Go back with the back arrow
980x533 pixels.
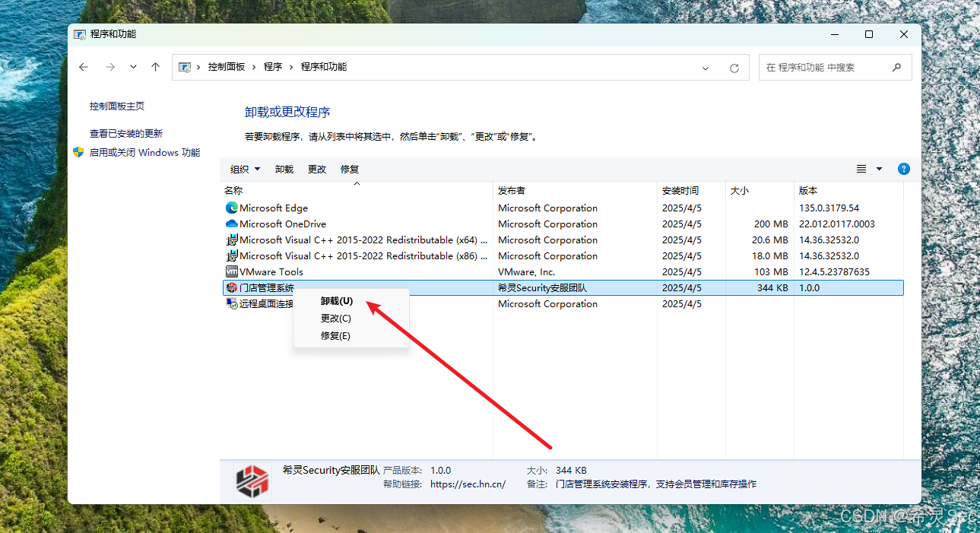point(84,67)
